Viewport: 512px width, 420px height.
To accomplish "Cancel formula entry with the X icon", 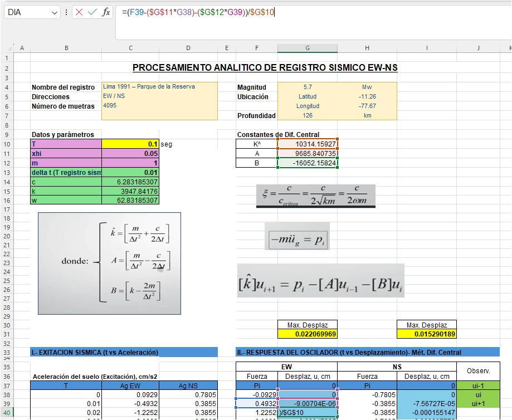I will click(79, 12).
